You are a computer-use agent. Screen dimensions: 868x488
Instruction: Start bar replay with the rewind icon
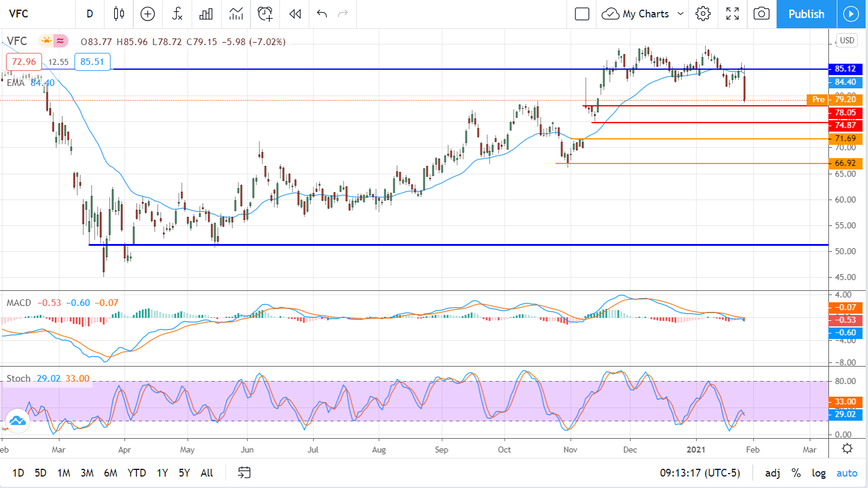point(294,14)
